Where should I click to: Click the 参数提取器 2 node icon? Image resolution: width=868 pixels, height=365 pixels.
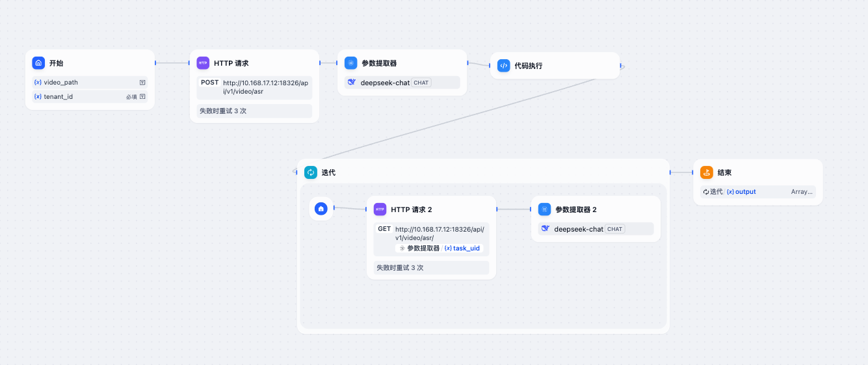(x=544, y=210)
